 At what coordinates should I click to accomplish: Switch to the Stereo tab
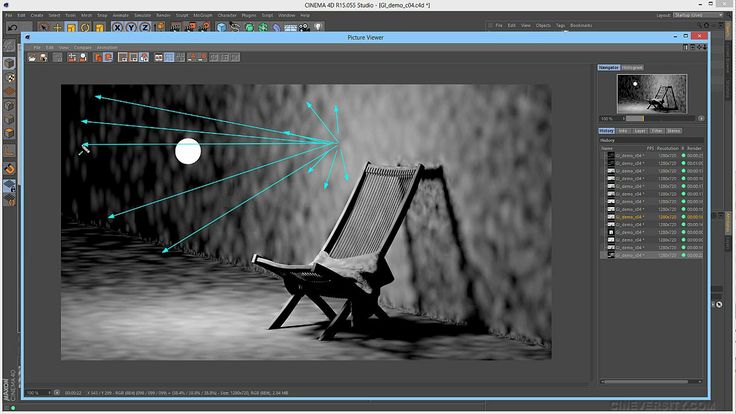point(674,131)
